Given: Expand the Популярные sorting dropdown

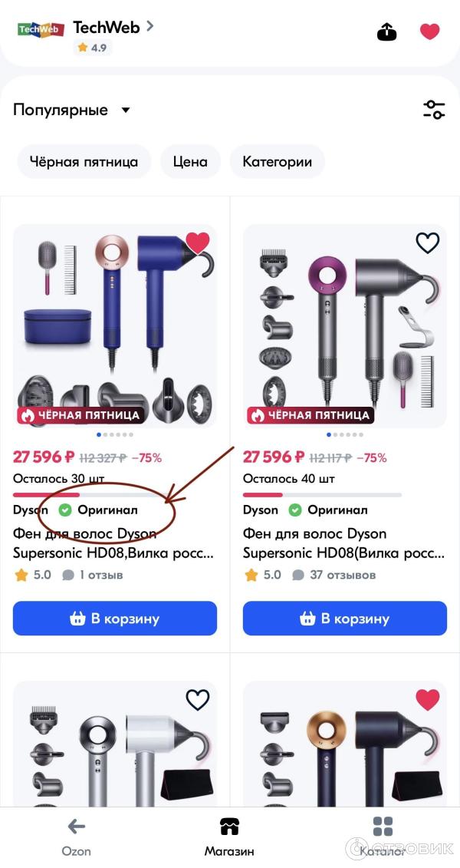Looking at the screenshot, I should (x=72, y=110).
